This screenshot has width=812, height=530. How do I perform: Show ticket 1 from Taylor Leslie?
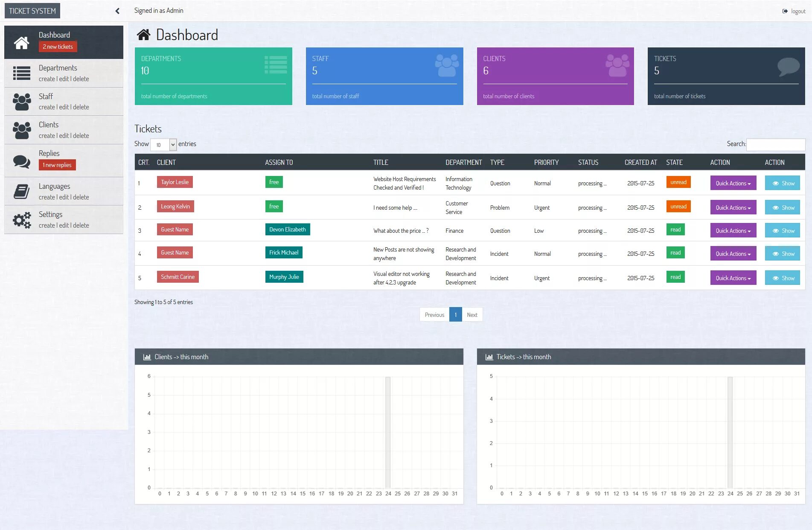point(782,183)
